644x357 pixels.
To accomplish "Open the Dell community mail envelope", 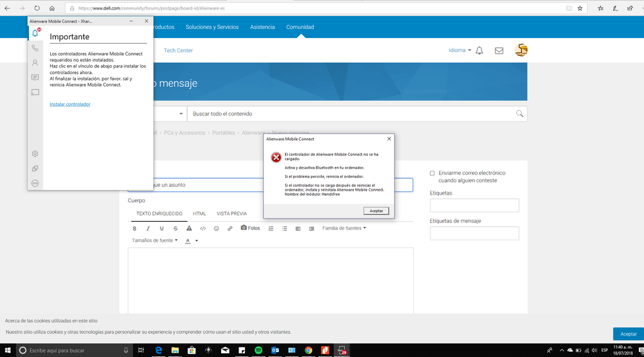I will point(499,50).
